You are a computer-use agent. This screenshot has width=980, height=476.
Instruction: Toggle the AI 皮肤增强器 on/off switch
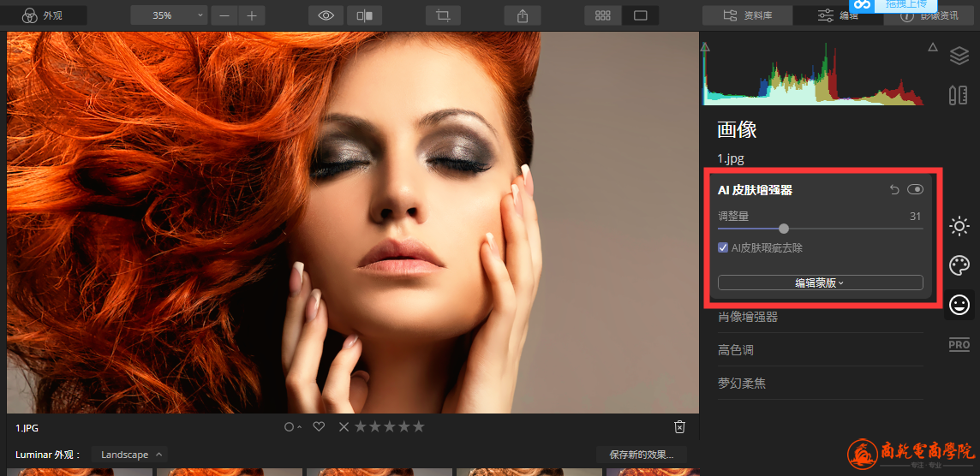coord(915,190)
